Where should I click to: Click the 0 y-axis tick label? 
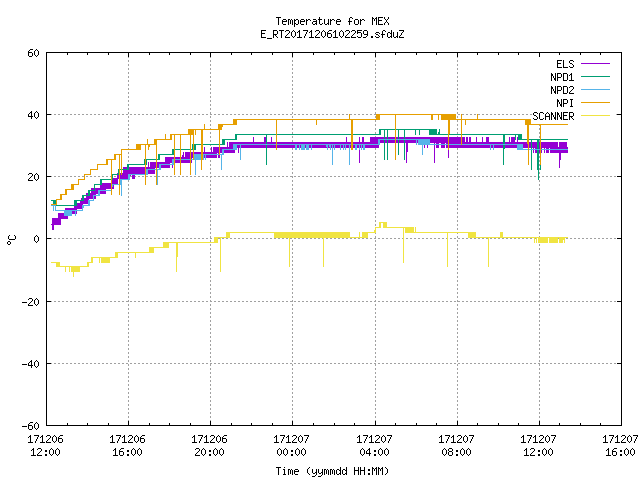click(x=37, y=239)
